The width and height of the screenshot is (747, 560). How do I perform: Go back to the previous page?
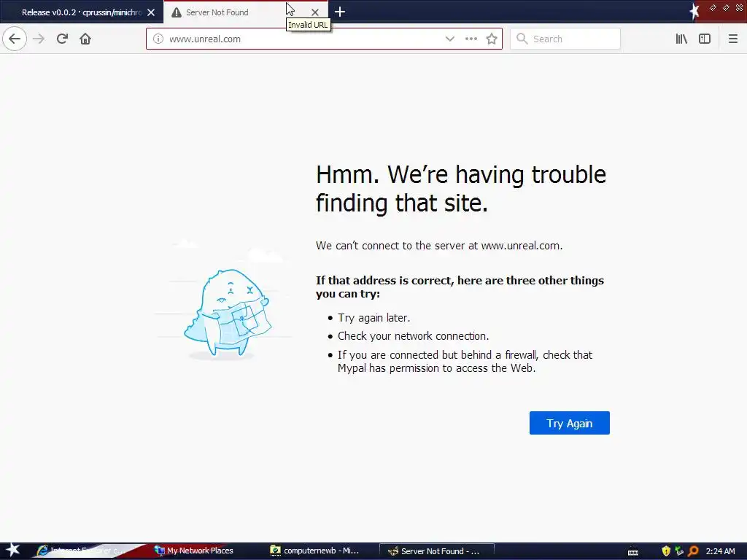coord(15,39)
